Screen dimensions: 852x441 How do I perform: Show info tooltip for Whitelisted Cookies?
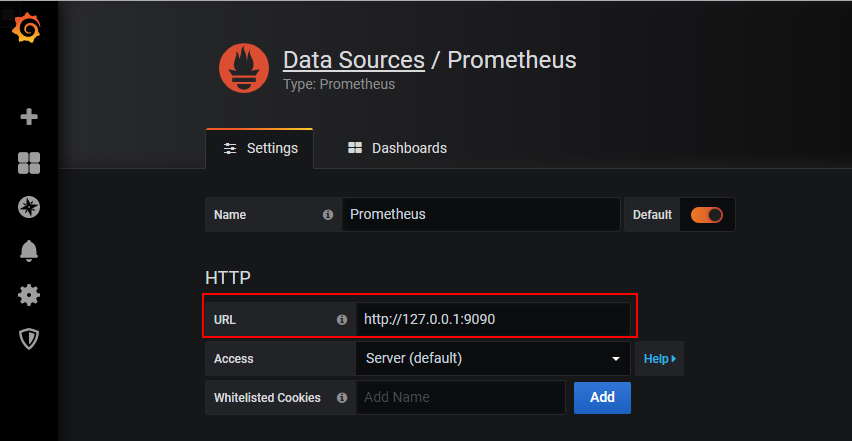tap(342, 398)
